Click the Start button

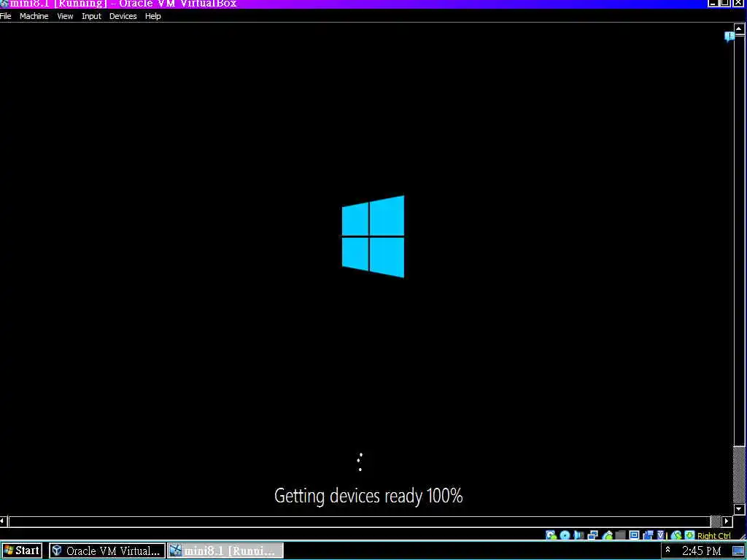click(x=22, y=551)
